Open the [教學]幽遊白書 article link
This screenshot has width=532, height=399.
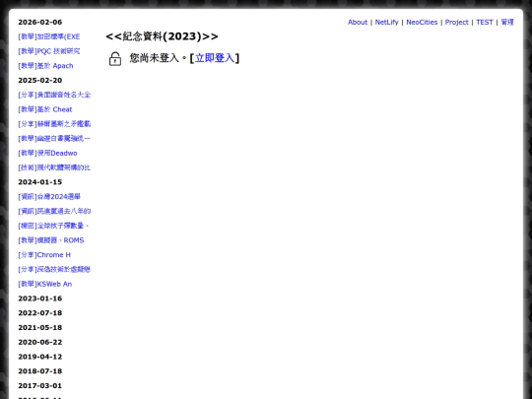54,139
